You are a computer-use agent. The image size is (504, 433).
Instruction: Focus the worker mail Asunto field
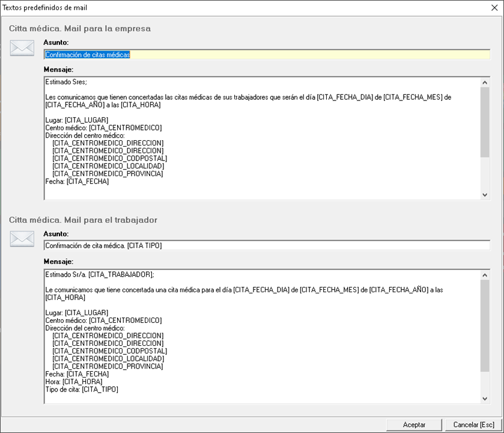[267, 245]
